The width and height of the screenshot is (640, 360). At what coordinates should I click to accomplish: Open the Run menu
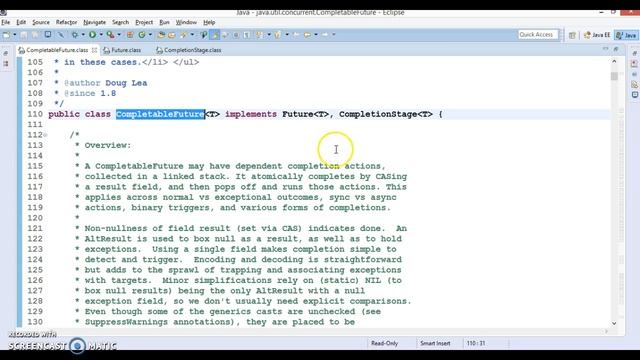click(x=164, y=22)
